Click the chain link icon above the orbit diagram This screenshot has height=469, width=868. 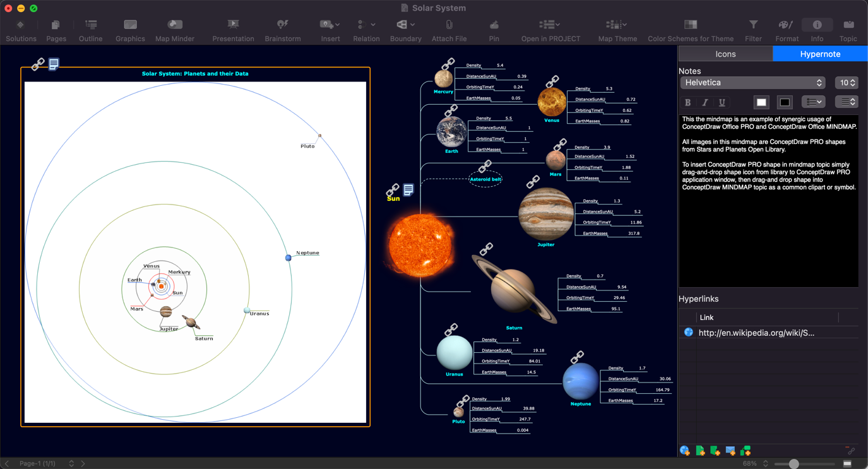(x=38, y=64)
